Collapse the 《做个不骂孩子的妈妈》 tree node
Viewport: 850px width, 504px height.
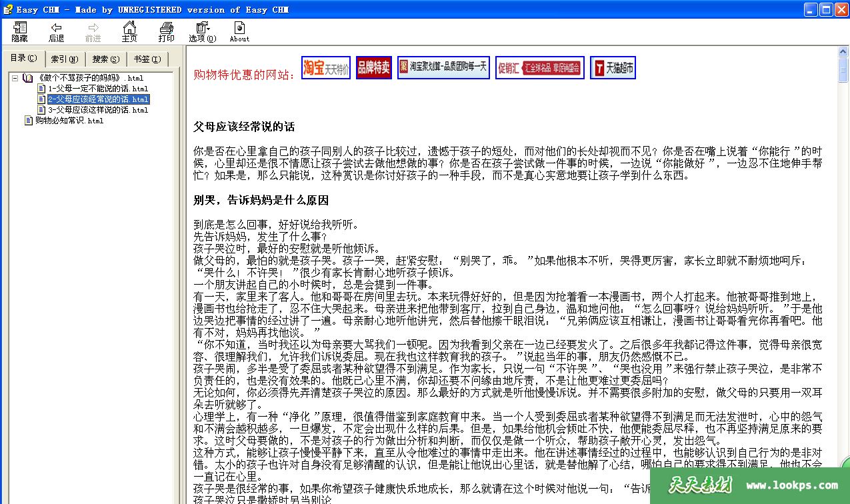[x=15, y=78]
